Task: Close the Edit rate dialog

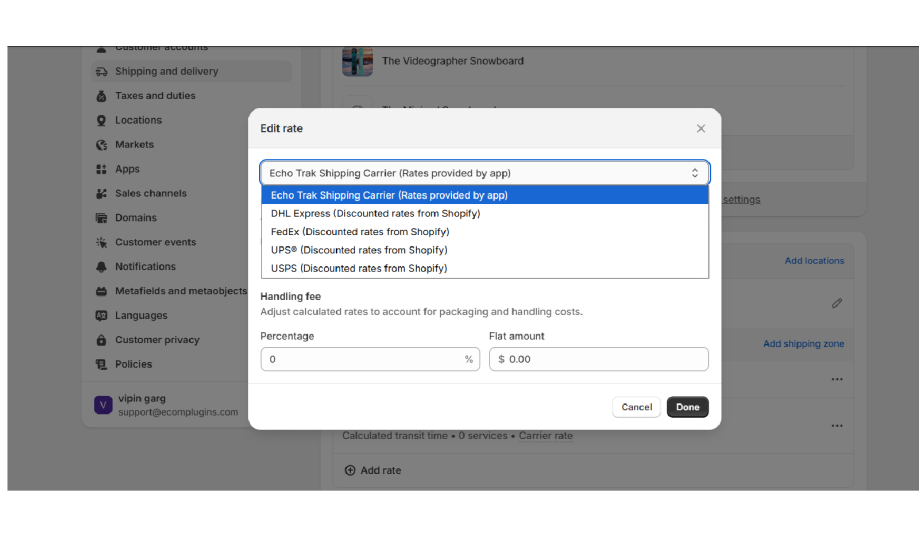Action: pos(701,128)
